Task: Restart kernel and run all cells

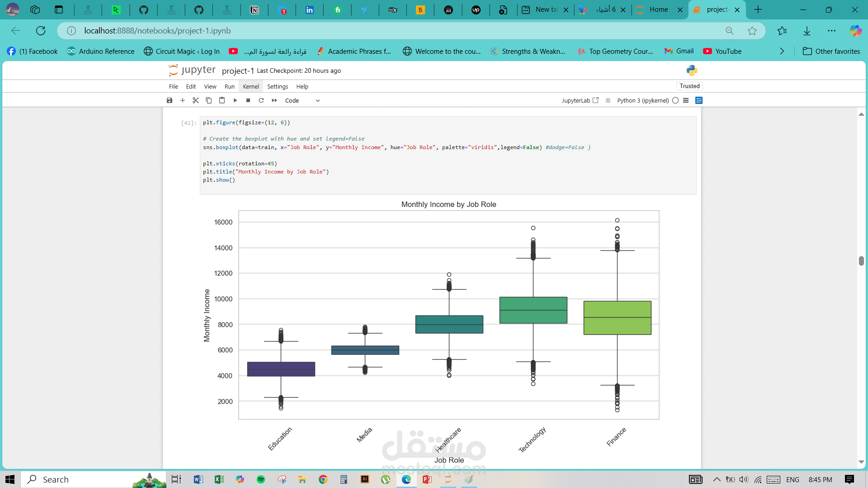Action: point(274,100)
